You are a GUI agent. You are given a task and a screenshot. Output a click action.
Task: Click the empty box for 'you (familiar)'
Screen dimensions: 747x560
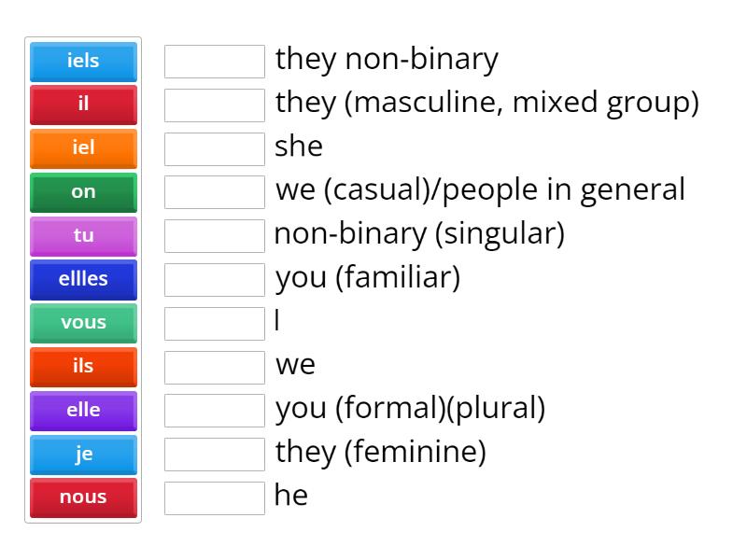[x=215, y=280]
